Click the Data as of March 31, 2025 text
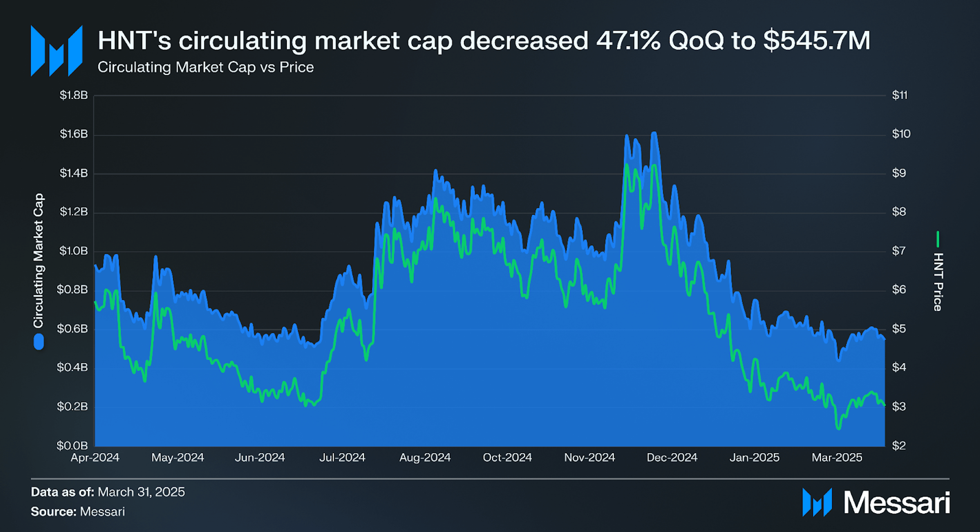 [x=108, y=492]
